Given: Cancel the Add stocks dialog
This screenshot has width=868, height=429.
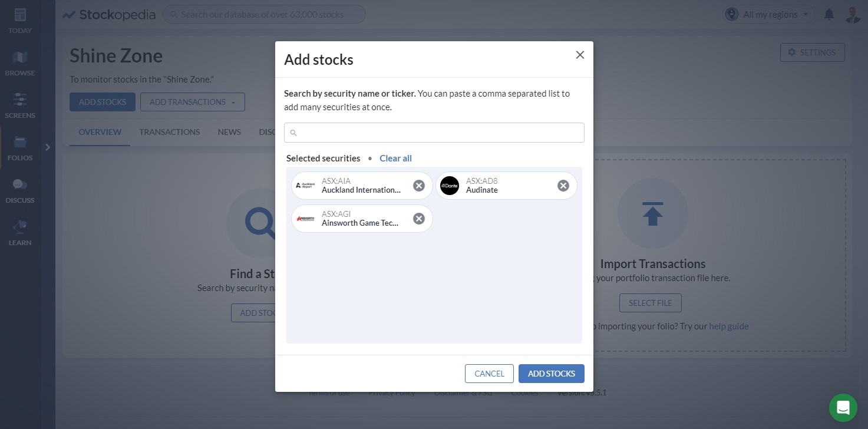Looking at the screenshot, I should coord(489,374).
